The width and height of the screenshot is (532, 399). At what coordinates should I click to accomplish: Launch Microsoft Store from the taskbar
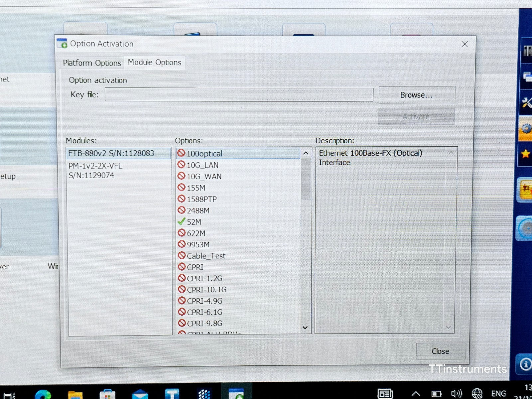[107, 395]
